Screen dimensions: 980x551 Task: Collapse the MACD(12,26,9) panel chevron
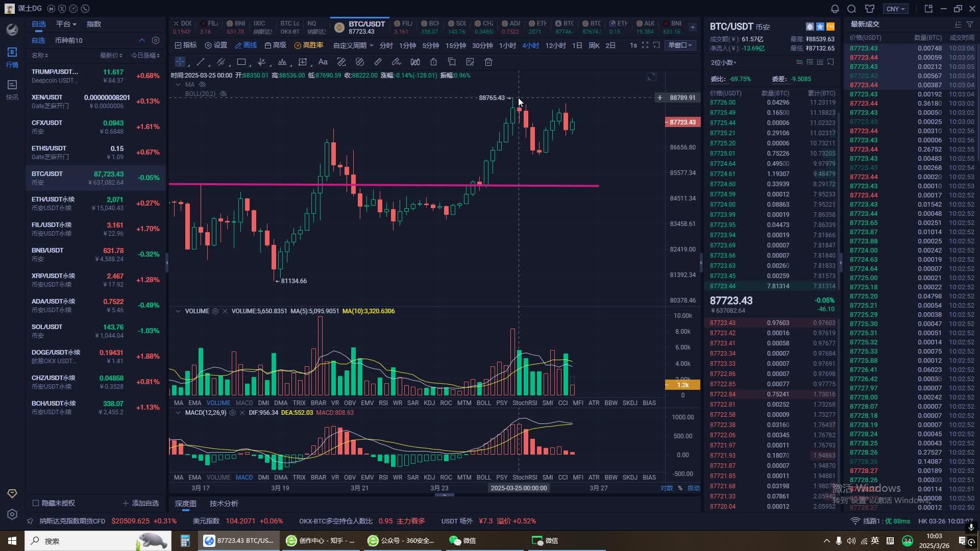pyautogui.click(x=178, y=413)
